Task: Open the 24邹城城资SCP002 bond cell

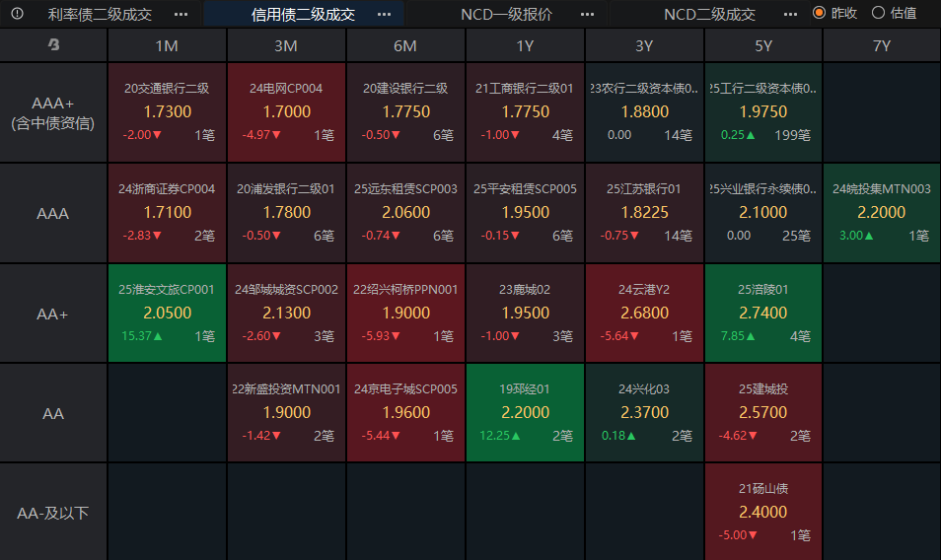Action: pos(286,313)
